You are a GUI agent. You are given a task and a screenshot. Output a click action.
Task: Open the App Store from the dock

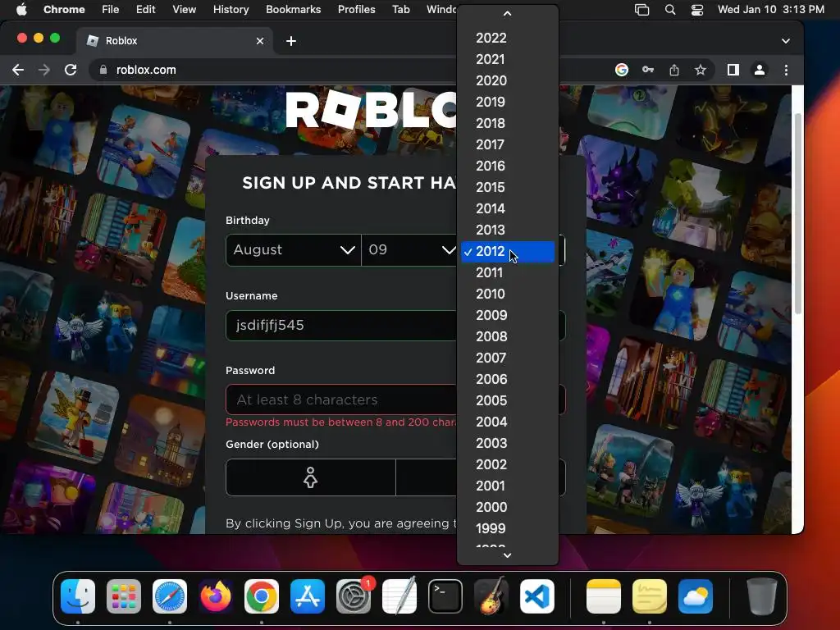pos(308,596)
